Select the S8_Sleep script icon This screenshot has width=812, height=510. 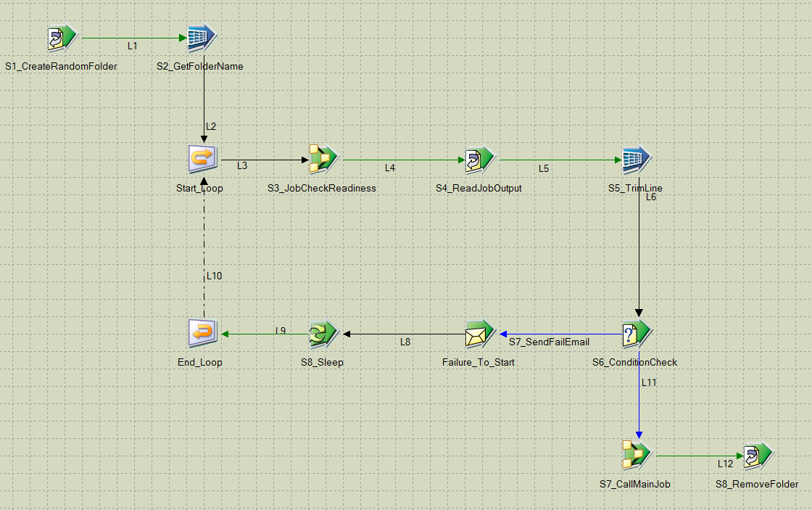(x=323, y=332)
